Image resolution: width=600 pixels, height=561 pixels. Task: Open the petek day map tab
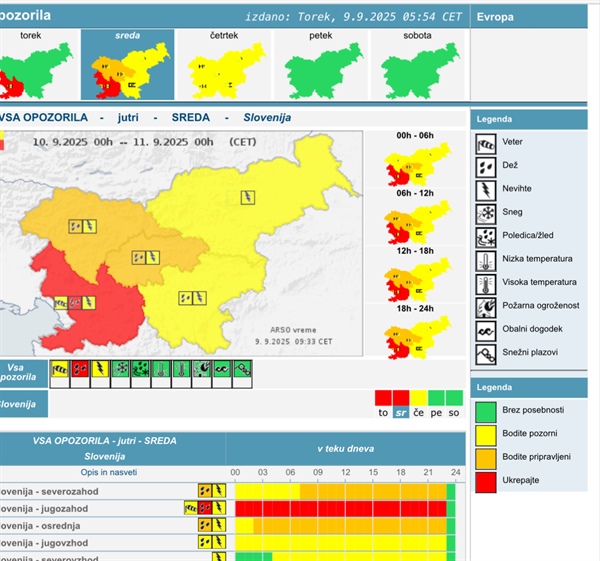[321, 64]
